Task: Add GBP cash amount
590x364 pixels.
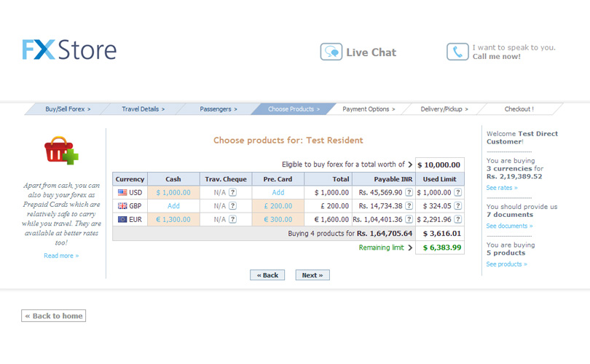Action: click(x=173, y=206)
